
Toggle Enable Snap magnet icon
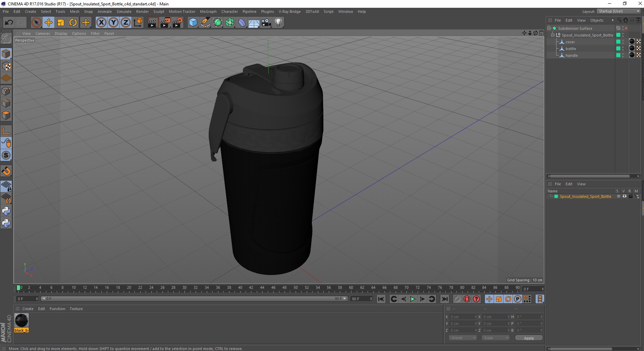click(6, 171)
